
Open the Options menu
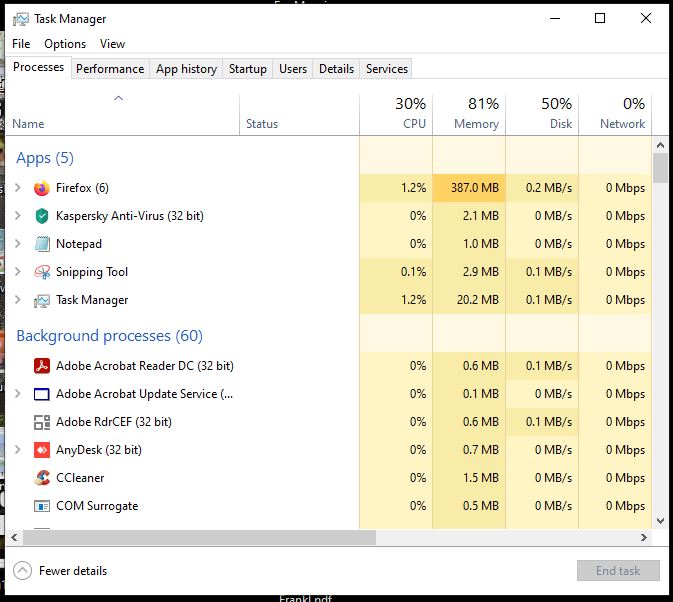(x=65, y=44)
